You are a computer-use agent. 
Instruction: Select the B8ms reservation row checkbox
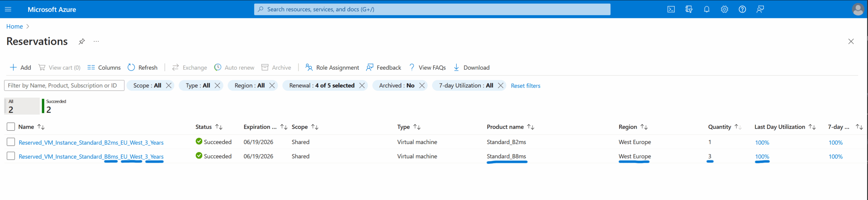[11, 156]
